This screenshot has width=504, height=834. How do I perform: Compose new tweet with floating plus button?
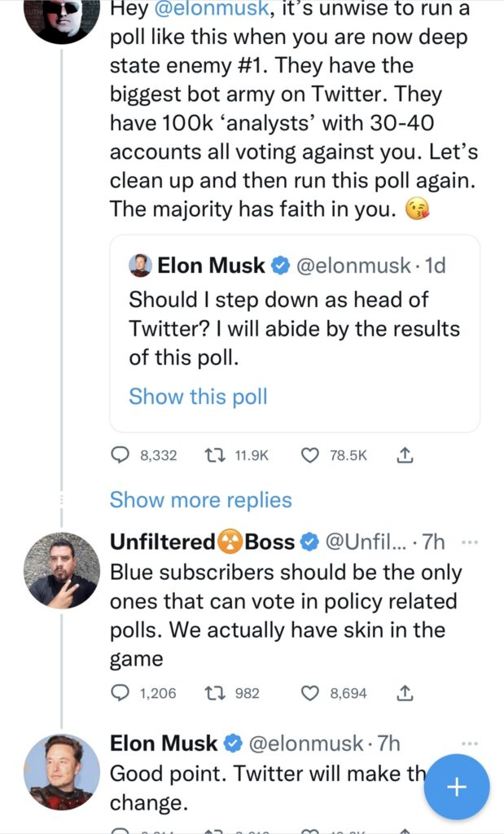(x=457, y=787)
